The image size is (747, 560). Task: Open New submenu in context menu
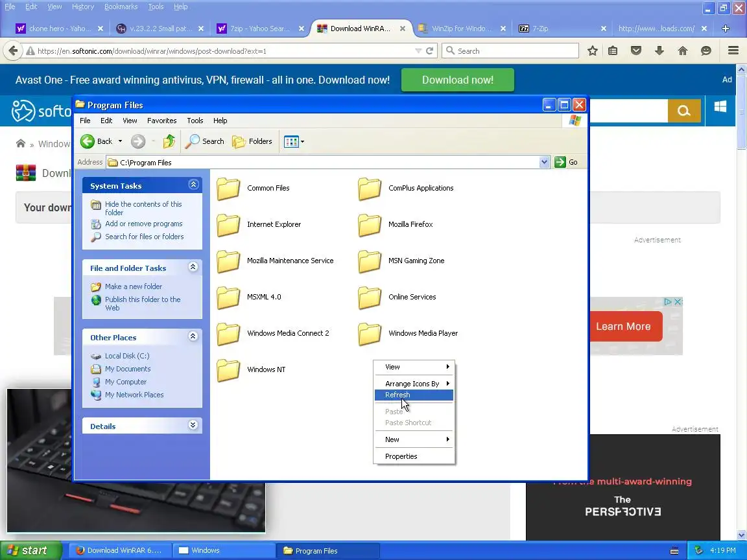coord(414,439)
